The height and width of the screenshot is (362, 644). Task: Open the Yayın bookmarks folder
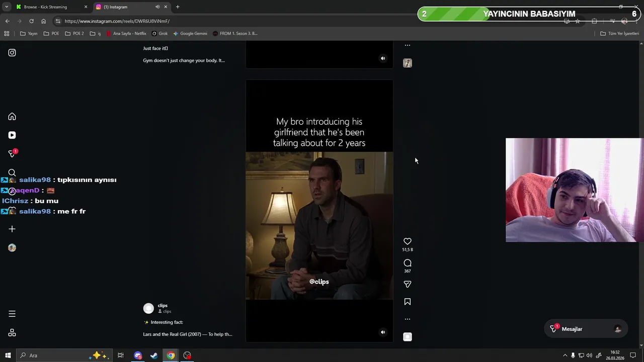point(29,34)
